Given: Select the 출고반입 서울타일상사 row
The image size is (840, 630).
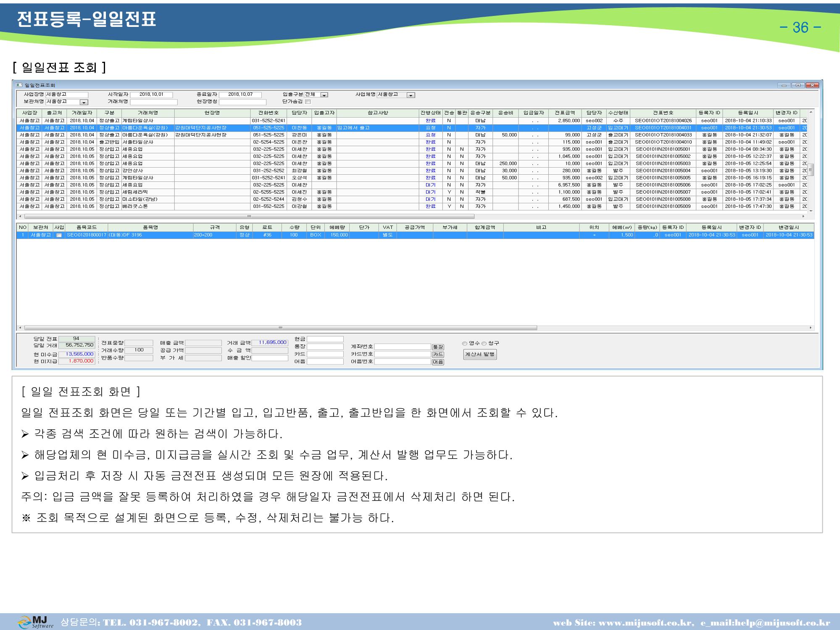Looking at the screenshot, I should pyautogui.click(x=412, y=142).
